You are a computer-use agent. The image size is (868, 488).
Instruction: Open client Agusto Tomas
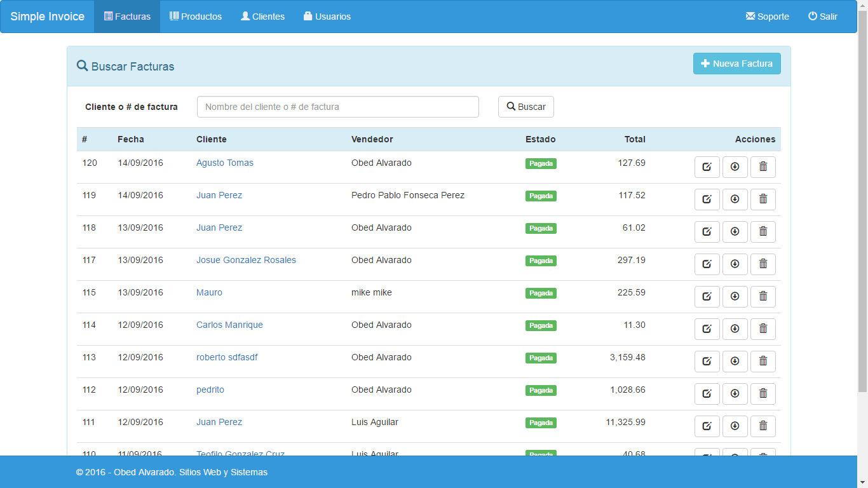[225, 163]
